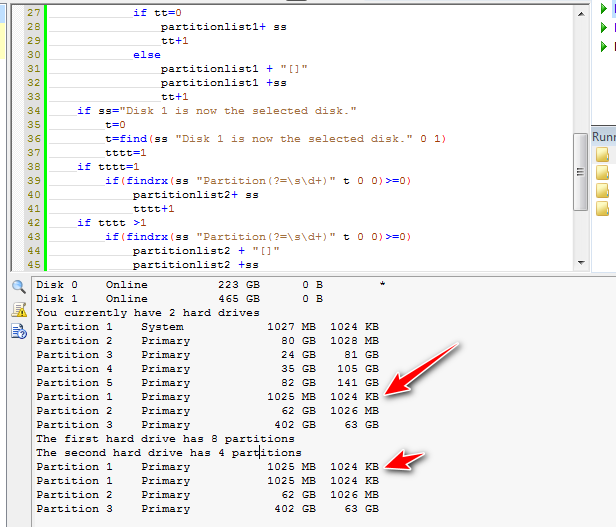Image resolution: width=616 pixels, height=527 pixels.
Task: Click 'partitionlist1 +ss' on line 32
Action: (x=224, y=83)
